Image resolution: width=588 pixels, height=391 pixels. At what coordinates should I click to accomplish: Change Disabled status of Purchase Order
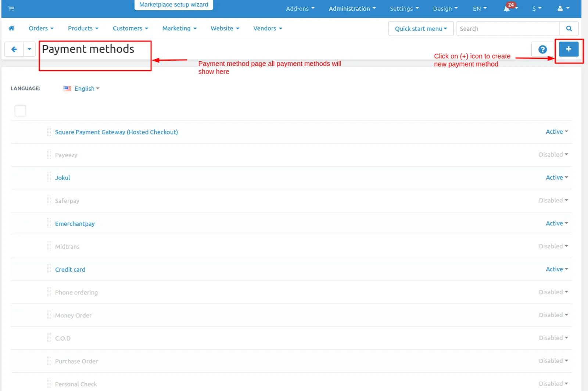(x=553, y=361)
